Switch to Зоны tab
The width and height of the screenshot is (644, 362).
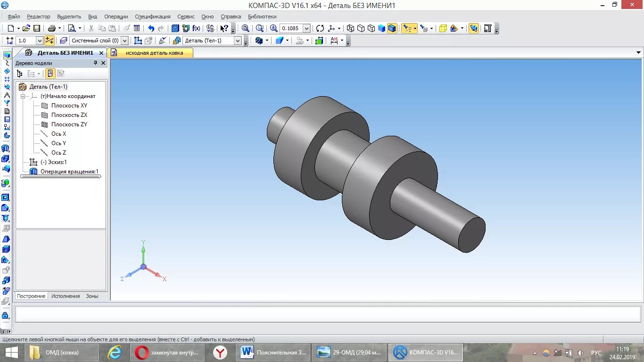point(92,296)
